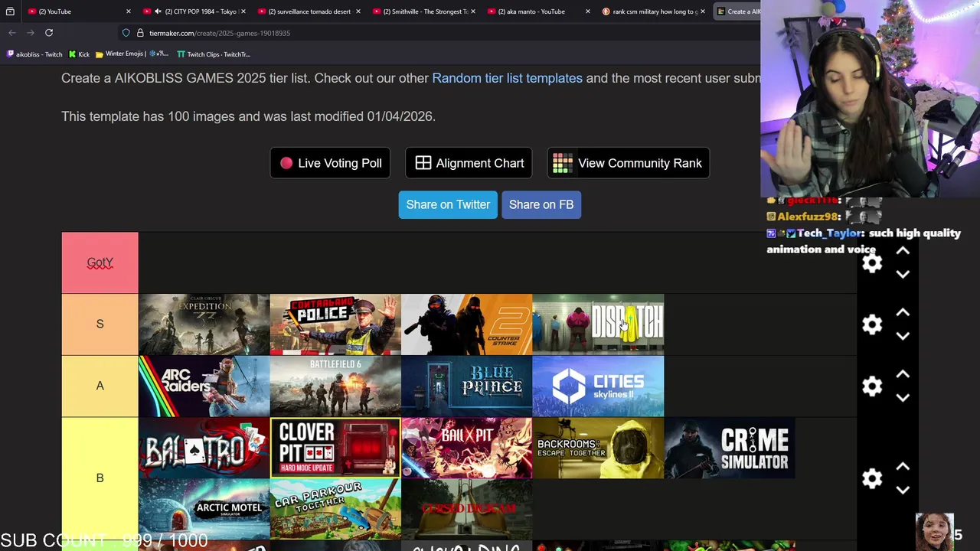Select Expedition 33 game thumbnail
980x551 pixels.
point(204,324)
